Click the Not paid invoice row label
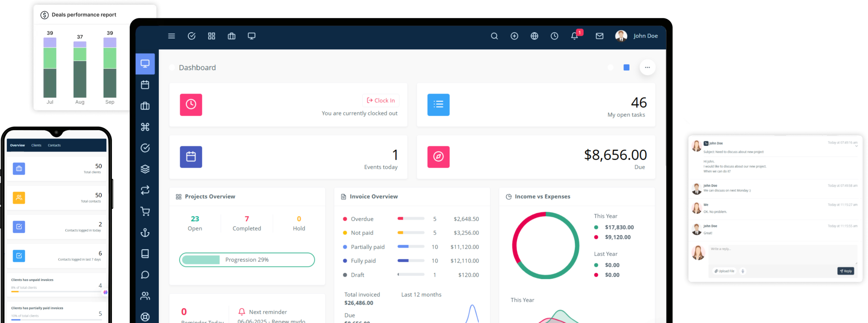This screenshot has width=868, height=323. click(362, 233)
